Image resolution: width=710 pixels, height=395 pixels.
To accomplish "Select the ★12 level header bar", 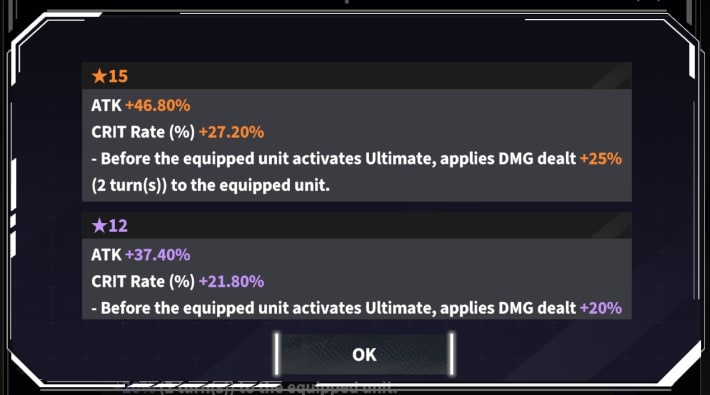I will click(x=357, y=225).
